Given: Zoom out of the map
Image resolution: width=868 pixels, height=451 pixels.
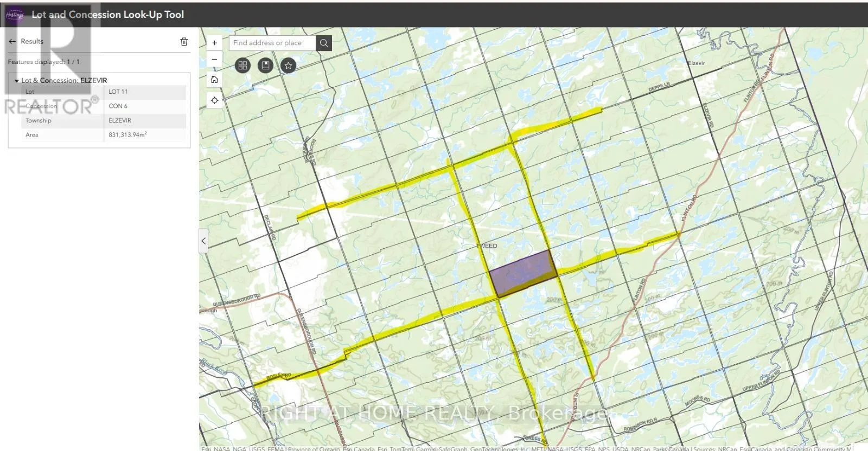Looking at the screenshot, I should point(214,59).
